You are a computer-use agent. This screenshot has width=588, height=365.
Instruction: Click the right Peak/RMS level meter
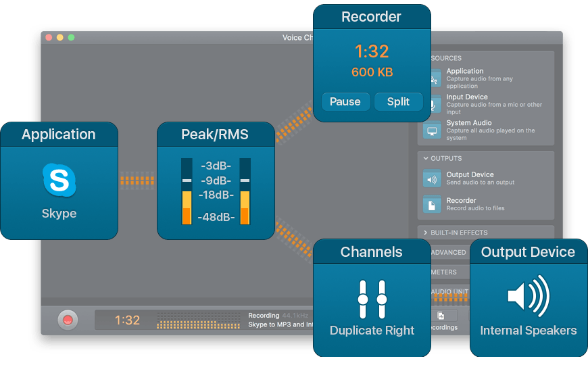(245, 191)
